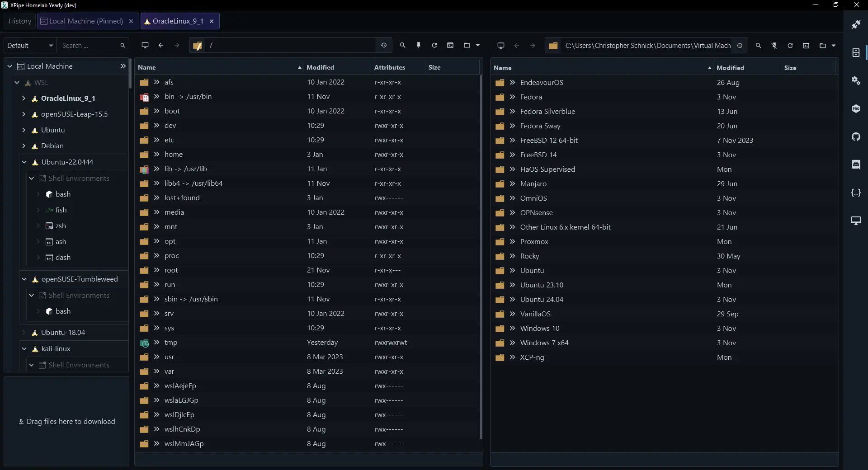Close the Local Machine (Pinned) tab
This screenshot has width=868, height=470.
tap(131, 21)
